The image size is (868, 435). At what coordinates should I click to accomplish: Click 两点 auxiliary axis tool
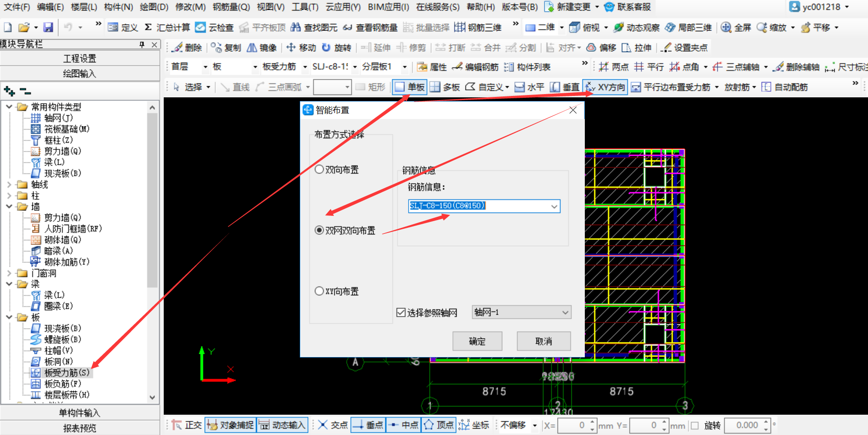613,67
